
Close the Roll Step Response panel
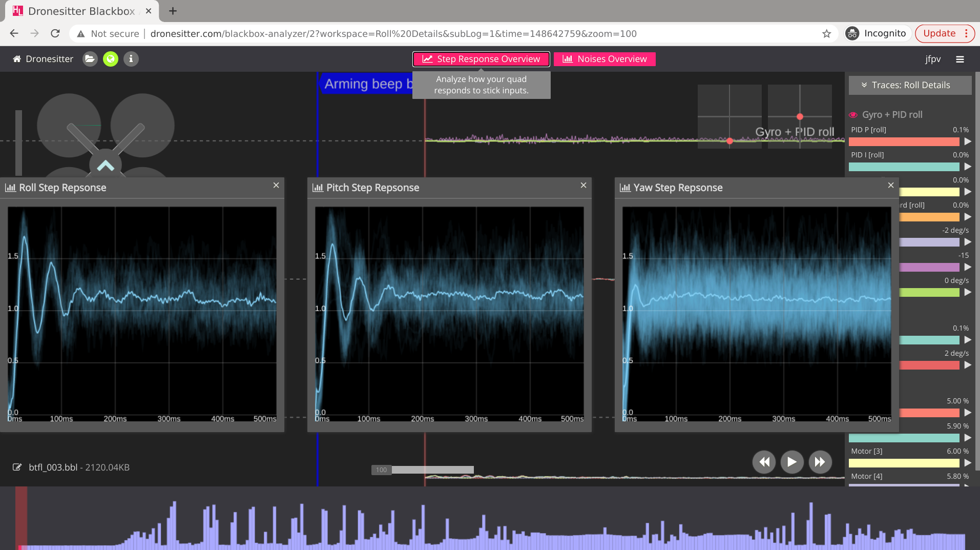click(276, 185)
